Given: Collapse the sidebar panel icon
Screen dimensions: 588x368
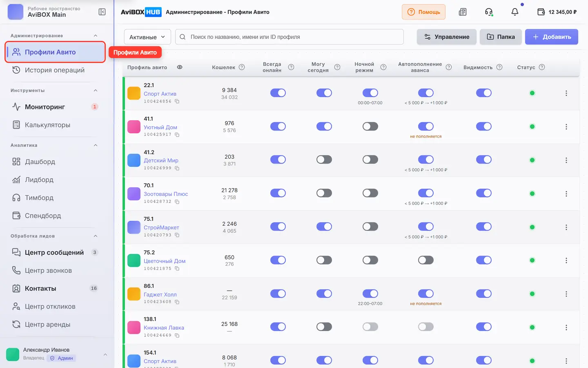Looking at the screenshot, I should click(x=102, y=12).
